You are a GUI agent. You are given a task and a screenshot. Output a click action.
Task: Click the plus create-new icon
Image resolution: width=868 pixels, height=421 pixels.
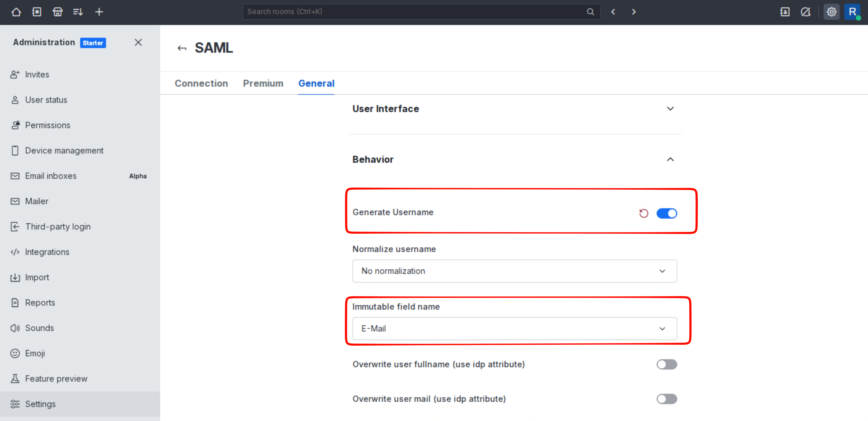(99, 12)
